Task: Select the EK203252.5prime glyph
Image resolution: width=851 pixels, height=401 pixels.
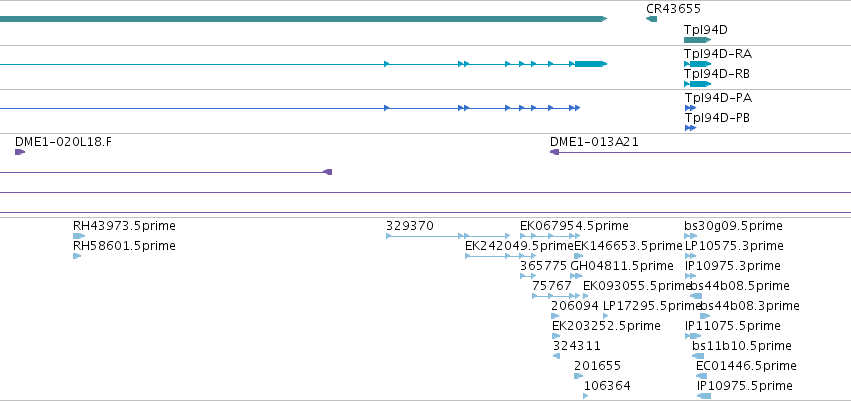Action: coord(556,336)
